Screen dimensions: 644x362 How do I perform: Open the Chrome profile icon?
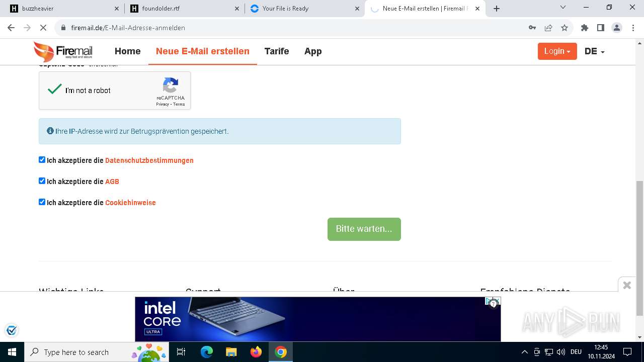[x=617, y=28]
